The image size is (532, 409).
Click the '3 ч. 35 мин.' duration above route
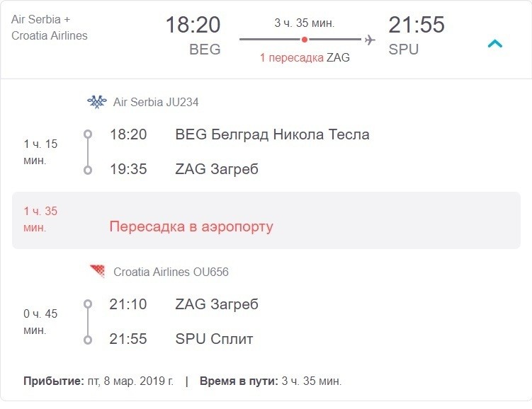pos(305,23)
